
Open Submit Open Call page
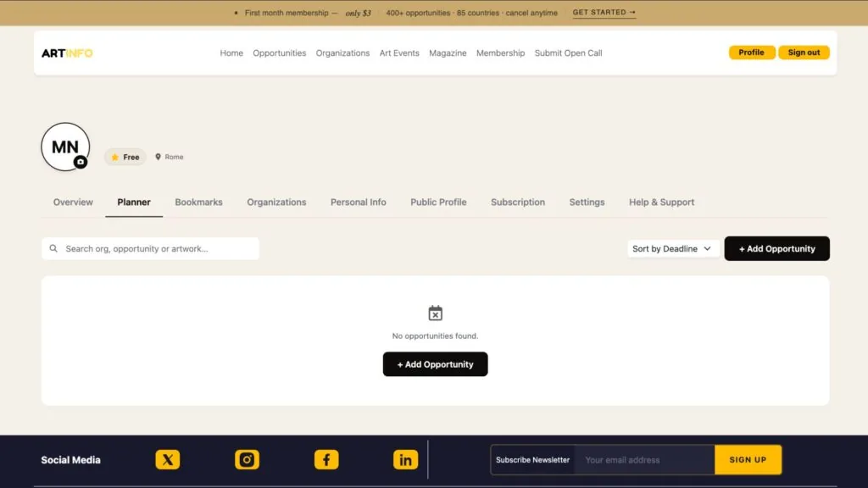[x=569, y=53]
